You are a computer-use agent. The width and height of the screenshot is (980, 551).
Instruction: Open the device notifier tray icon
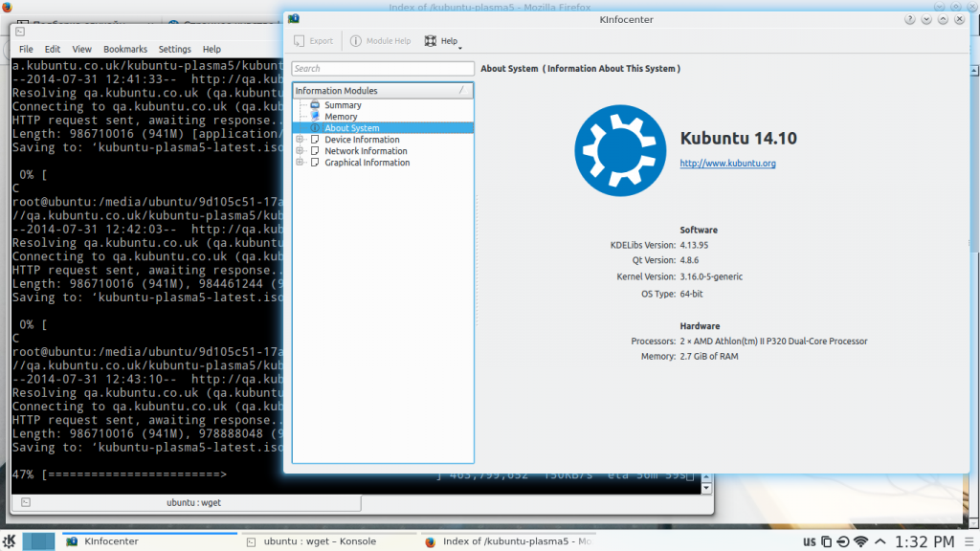843,541
